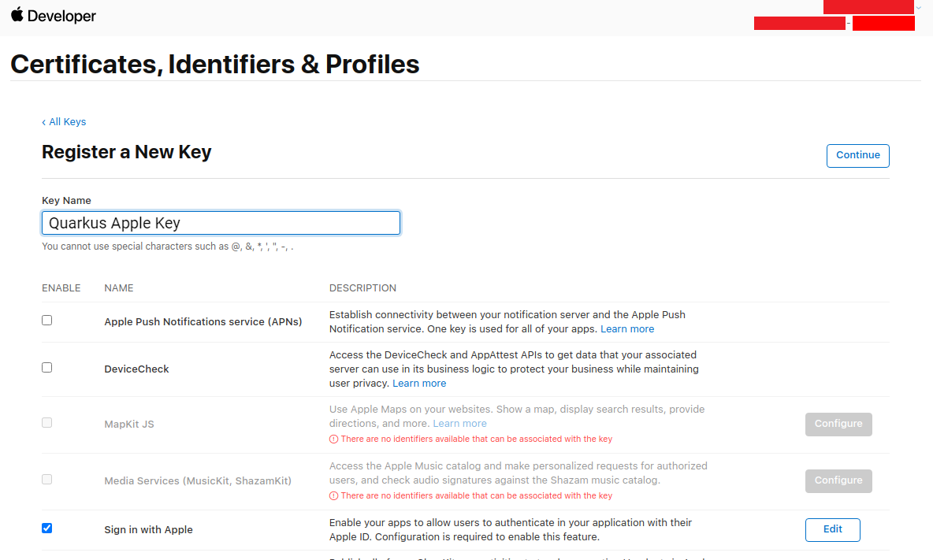
Task: Enable the DeviceCheck checkbox
Action: [47, 367]
